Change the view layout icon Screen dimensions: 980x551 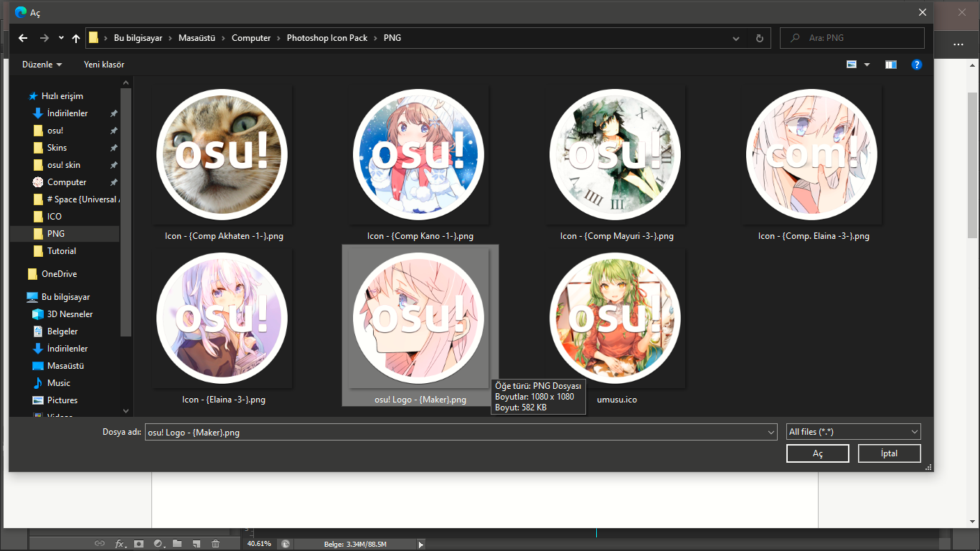852,65
